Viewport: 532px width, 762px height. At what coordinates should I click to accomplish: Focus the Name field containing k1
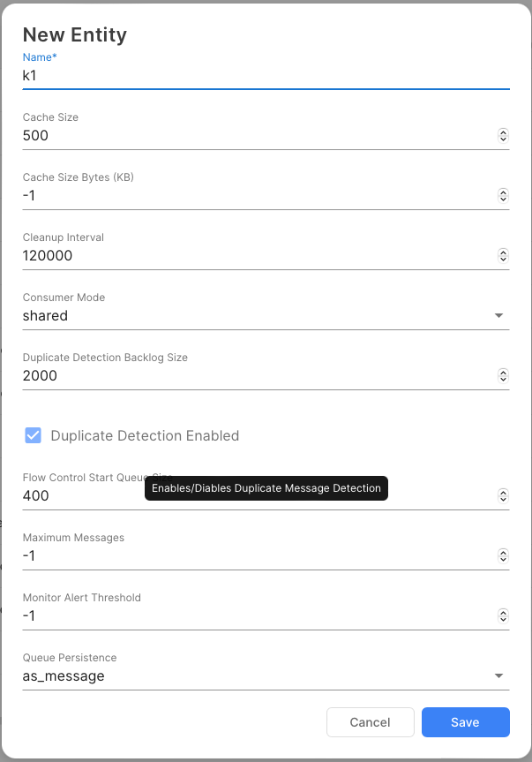(256, 76)
